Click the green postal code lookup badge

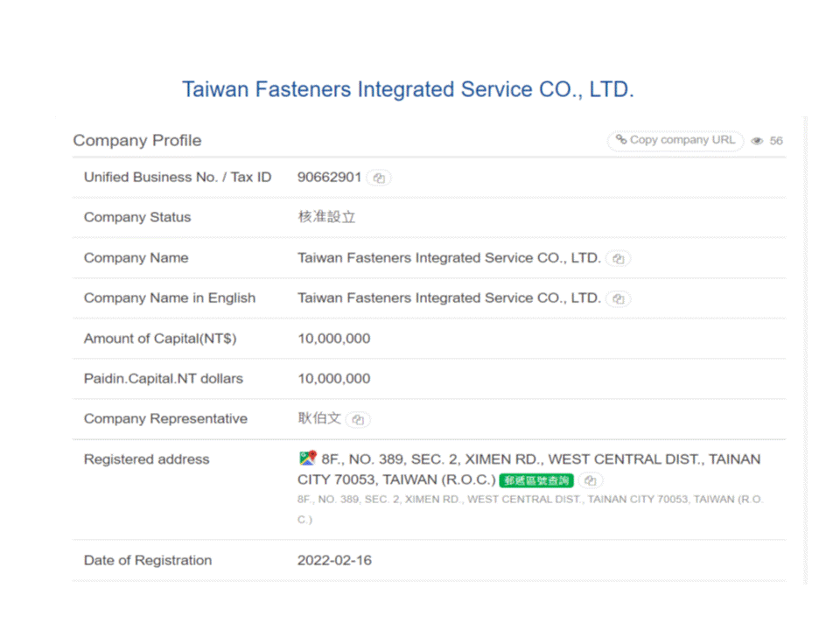tap(536, 480)
